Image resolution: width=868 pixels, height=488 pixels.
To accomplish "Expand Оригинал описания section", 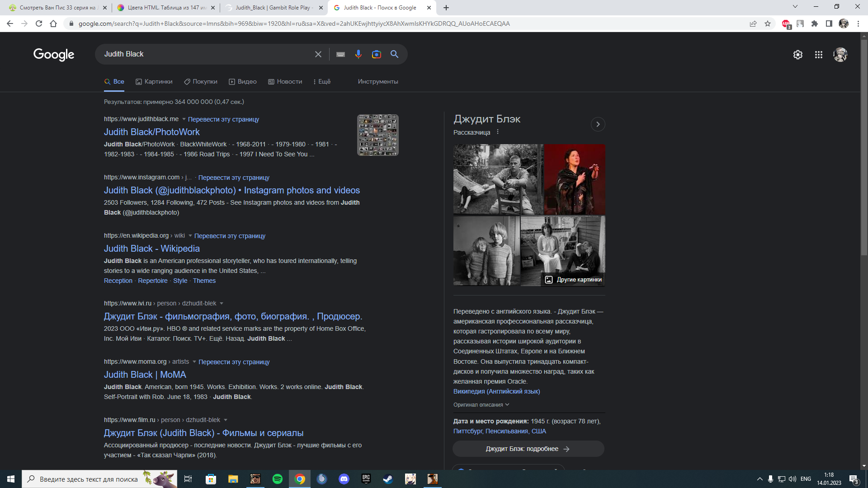I will 481,405.
